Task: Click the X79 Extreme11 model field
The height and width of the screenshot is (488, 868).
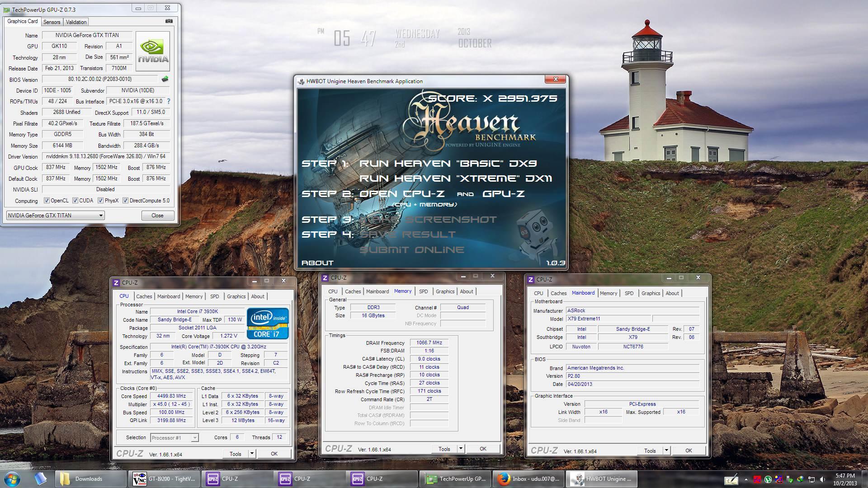Action: coord(609,319)
